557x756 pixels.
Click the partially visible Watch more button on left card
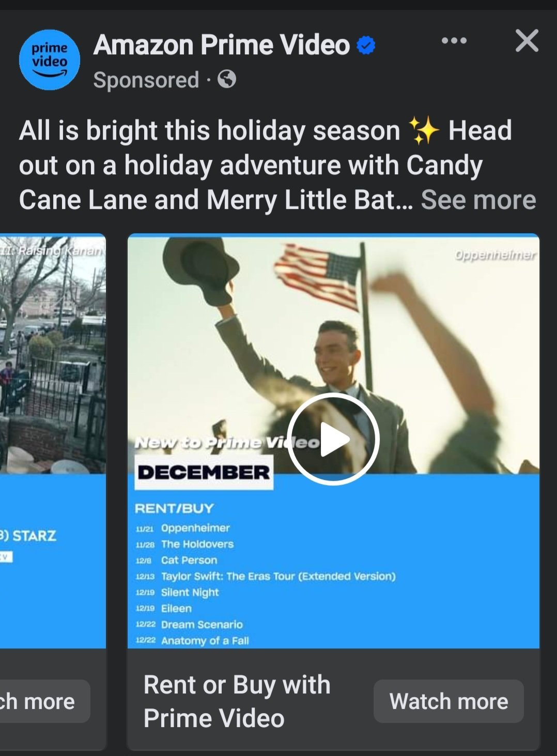coord(44,701)
